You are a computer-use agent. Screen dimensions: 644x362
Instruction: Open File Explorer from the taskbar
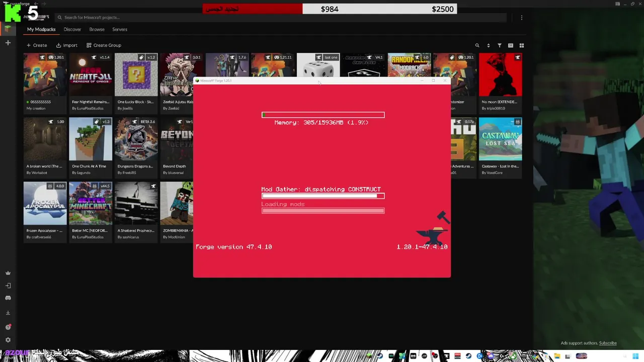point(557,356)
